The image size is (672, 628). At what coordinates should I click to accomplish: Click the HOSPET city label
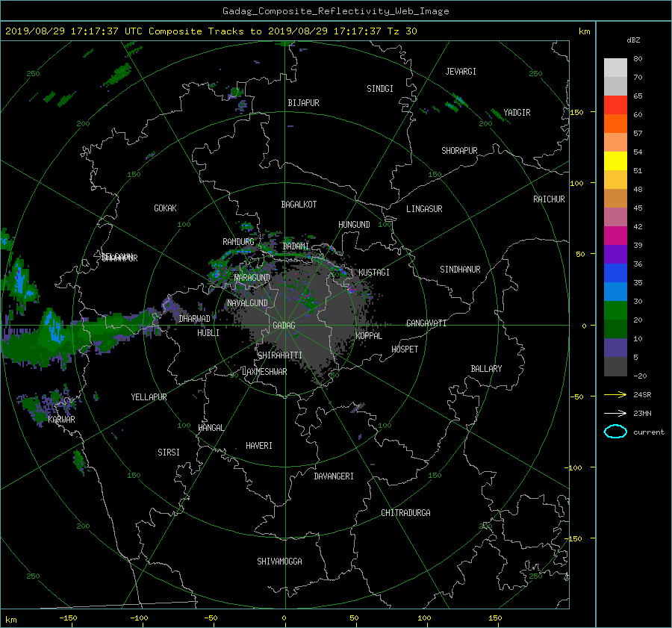click(405, 349)
